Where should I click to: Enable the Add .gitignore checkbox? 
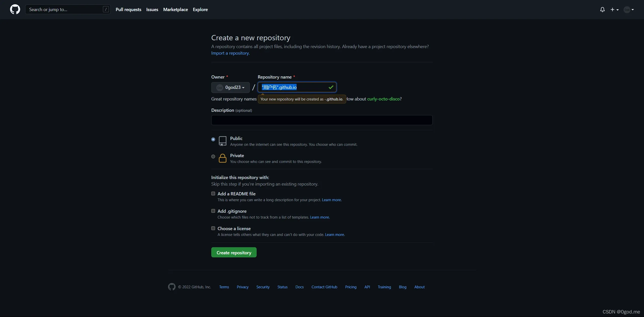pyautogui.click(x=213, y=211)
